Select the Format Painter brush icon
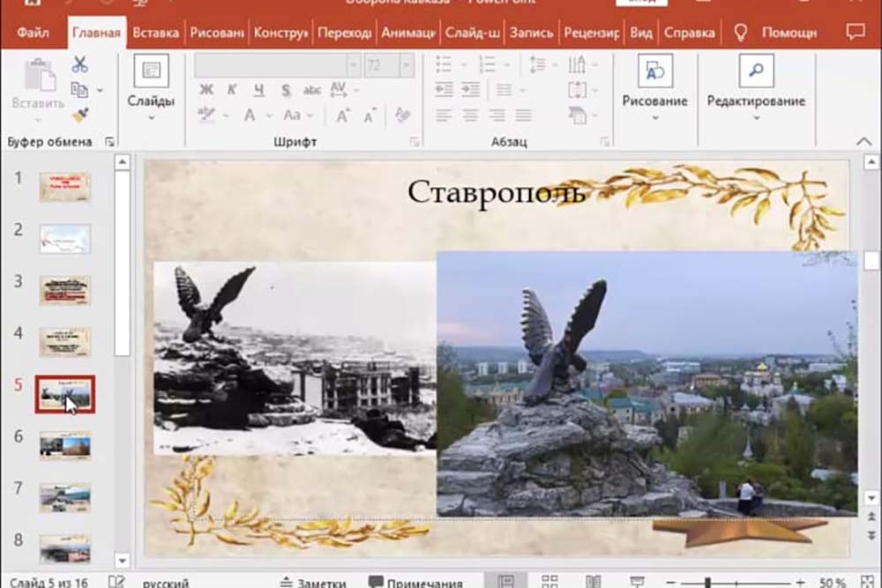The image size is (882, 588). click(80, 115)
